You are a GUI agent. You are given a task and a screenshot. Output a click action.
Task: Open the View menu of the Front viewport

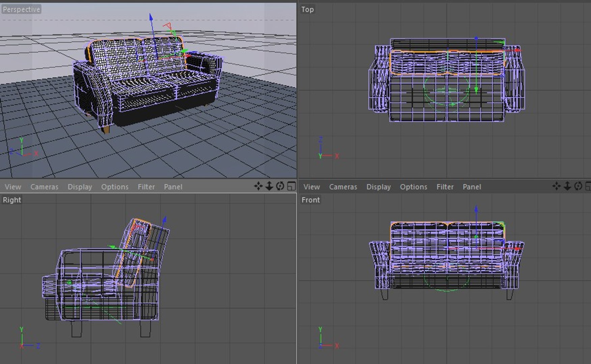[312, 187]
